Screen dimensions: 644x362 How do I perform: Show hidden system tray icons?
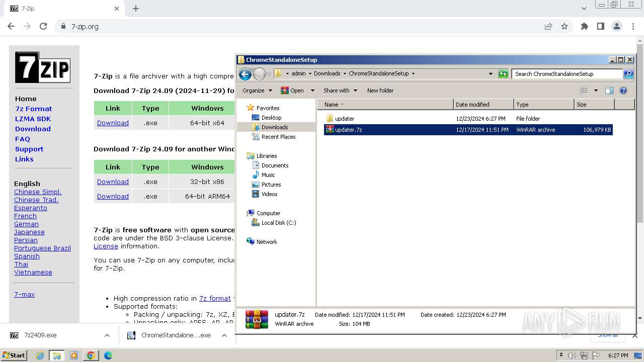561,355
